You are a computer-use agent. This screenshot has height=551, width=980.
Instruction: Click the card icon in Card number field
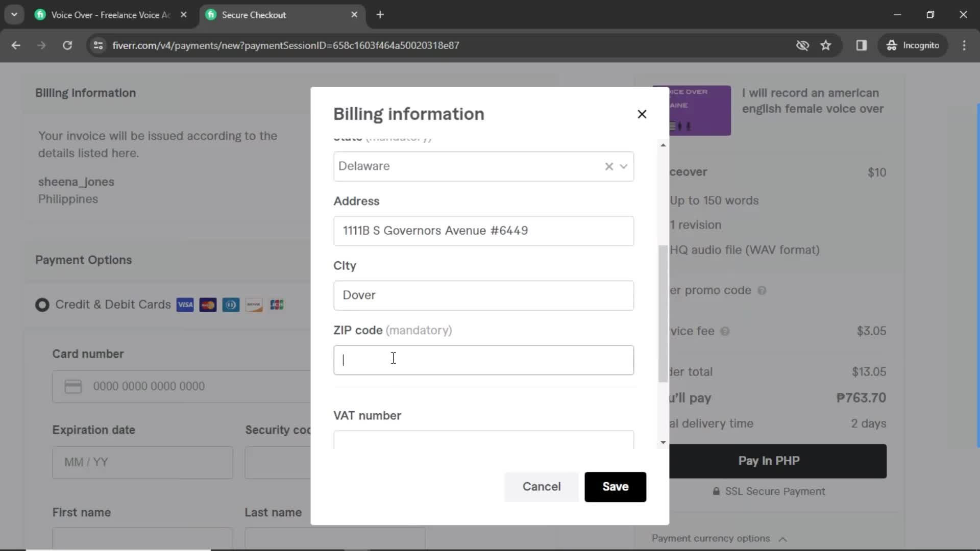coord(73,387)
